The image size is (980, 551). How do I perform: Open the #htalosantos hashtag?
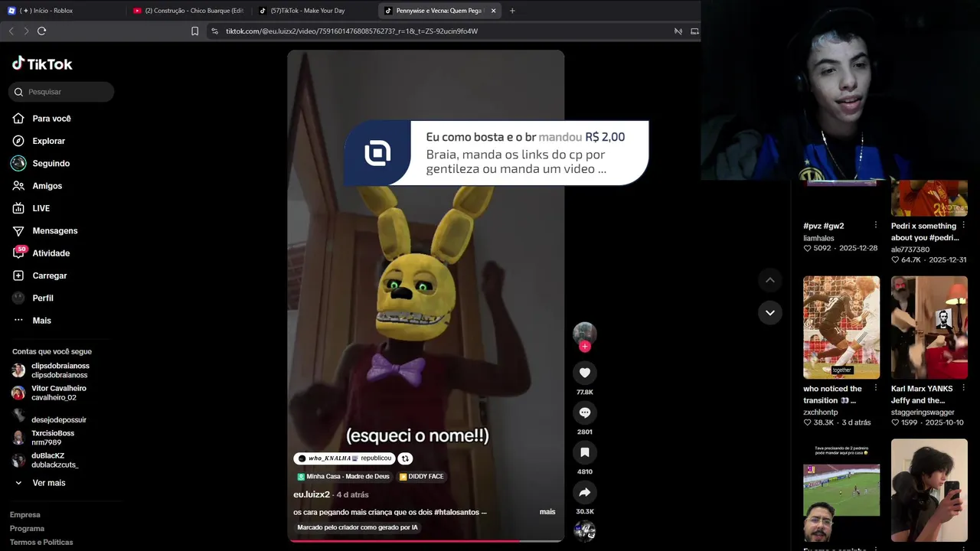pos(456,512)
